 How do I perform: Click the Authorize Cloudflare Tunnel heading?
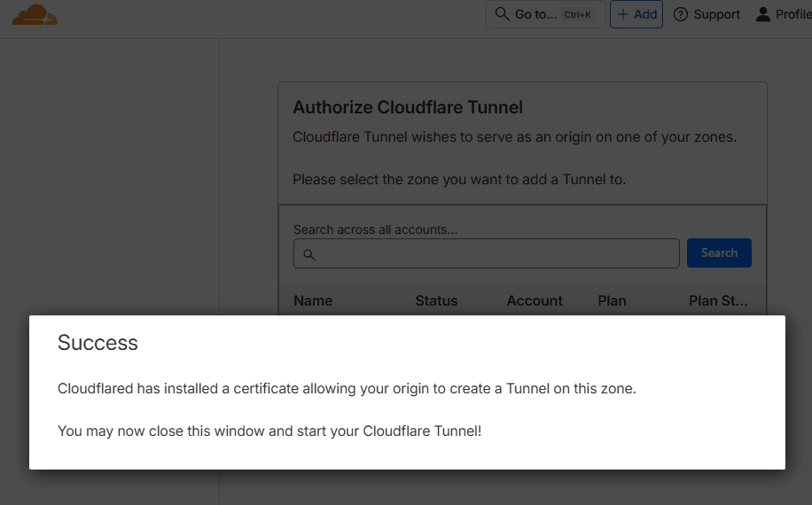click(408, 107)
